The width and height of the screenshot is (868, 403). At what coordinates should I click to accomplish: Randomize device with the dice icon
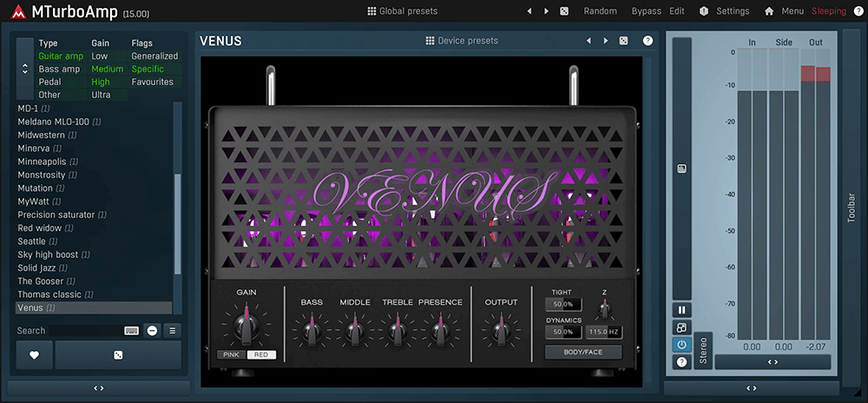coord(623,41)
